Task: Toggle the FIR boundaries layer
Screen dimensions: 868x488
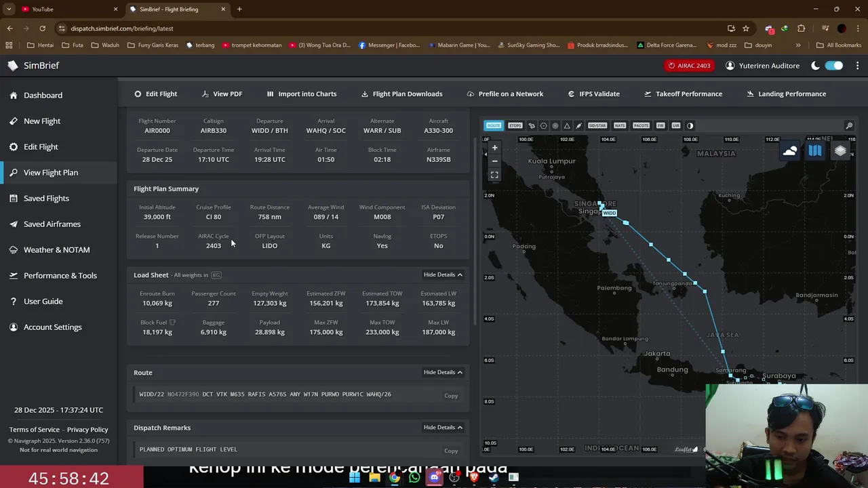Action: 660,125
